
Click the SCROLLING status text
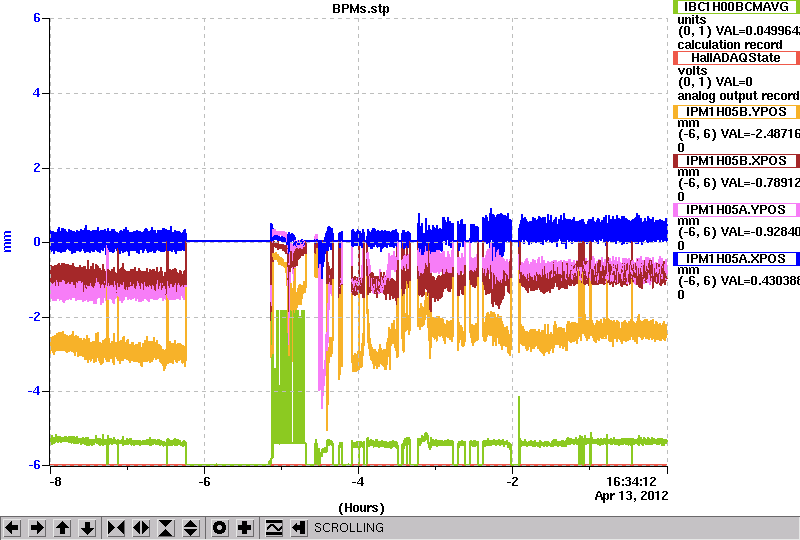click(x=348, y=528)
